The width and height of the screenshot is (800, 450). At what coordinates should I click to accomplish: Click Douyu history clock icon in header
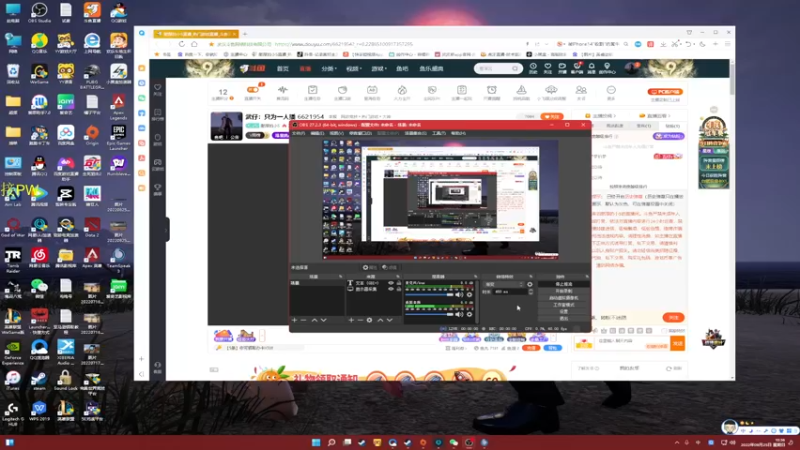pos(533,68)
